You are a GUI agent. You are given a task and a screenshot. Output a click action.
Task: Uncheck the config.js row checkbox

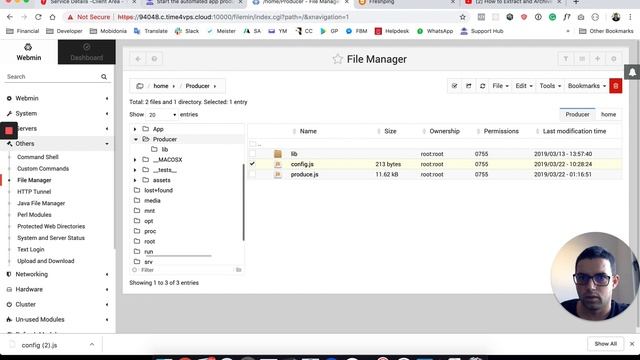tap(253, 164)
